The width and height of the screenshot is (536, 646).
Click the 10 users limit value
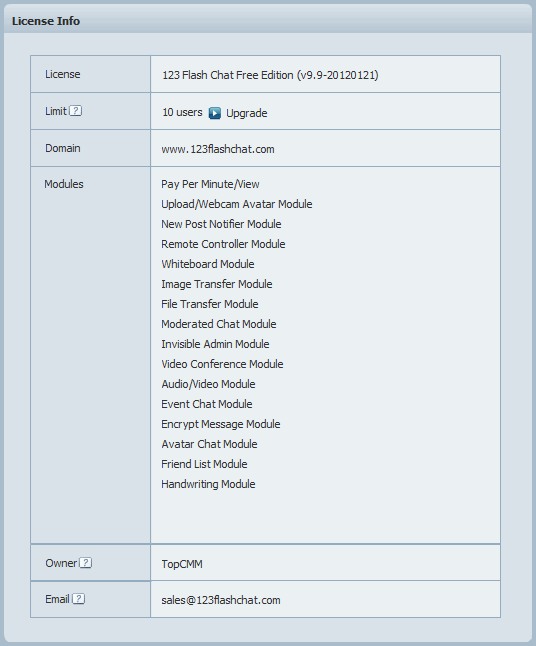pyautogui.click(x=182, y=112)
